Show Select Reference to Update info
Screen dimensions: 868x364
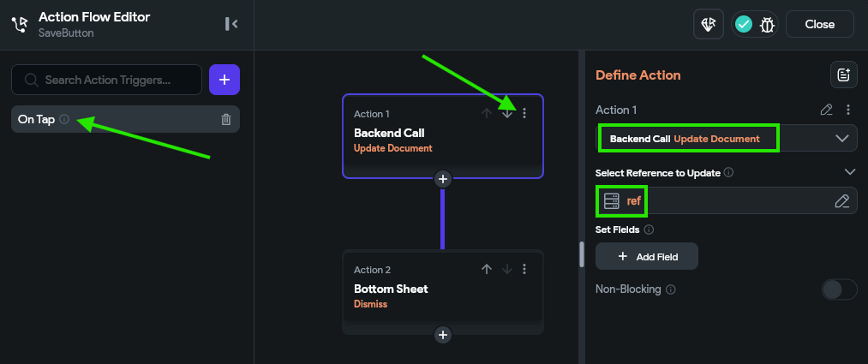point(729,173)
